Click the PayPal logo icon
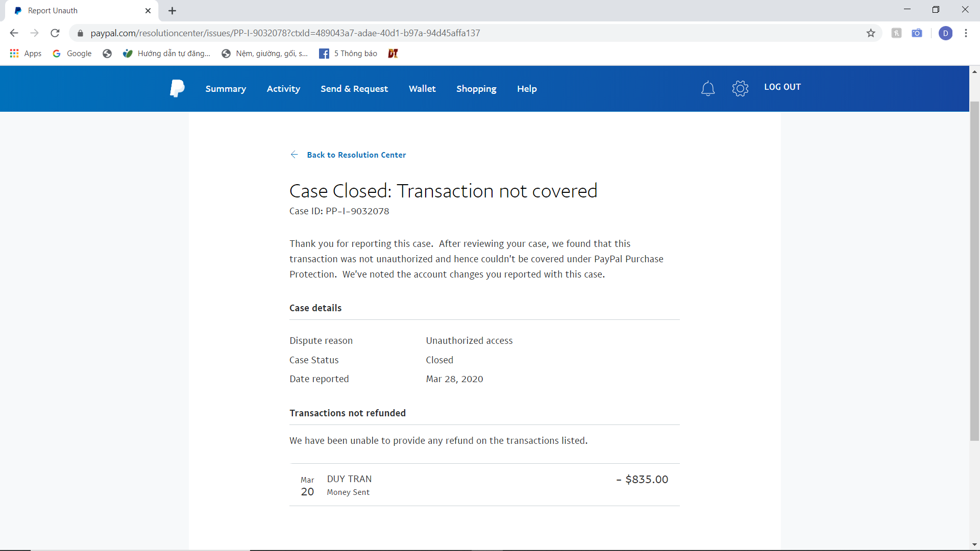 pos(177,88)
